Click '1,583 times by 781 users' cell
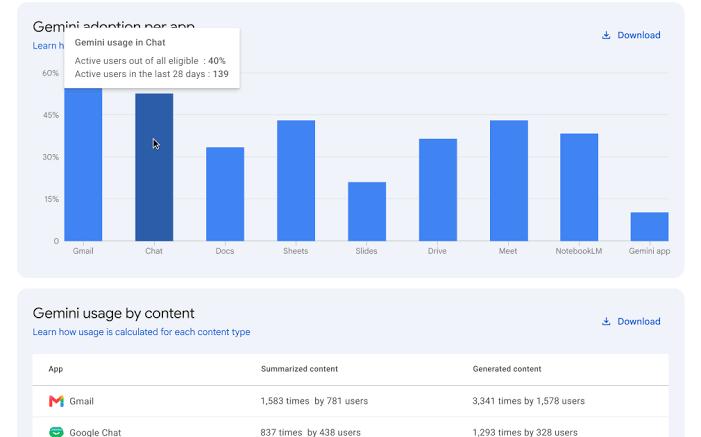The width and height of the screenshot is (701, 437). (314, 401)
